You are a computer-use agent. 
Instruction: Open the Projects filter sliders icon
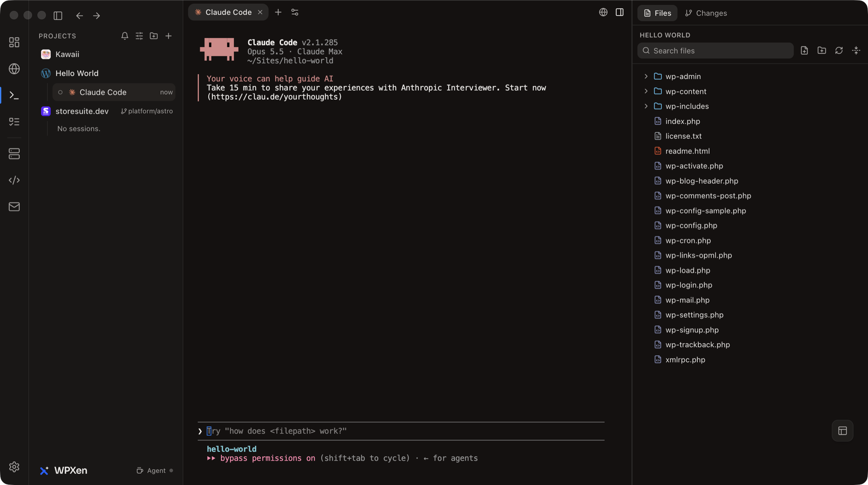139,36
